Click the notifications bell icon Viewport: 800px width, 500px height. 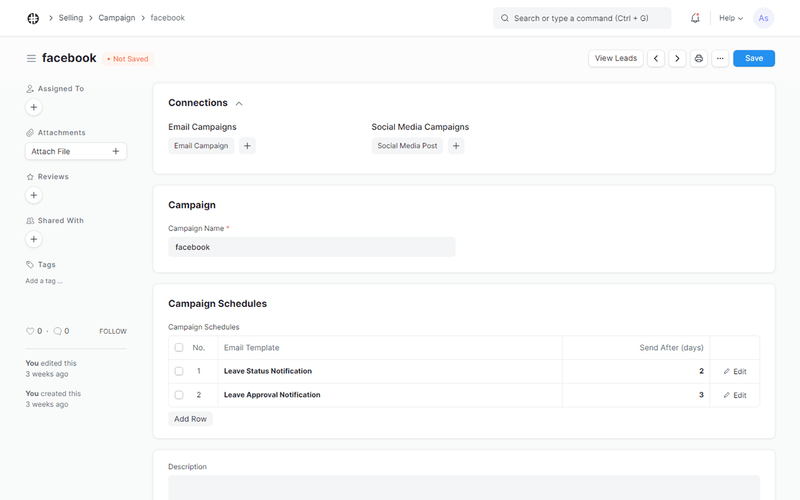click(695, 18)
